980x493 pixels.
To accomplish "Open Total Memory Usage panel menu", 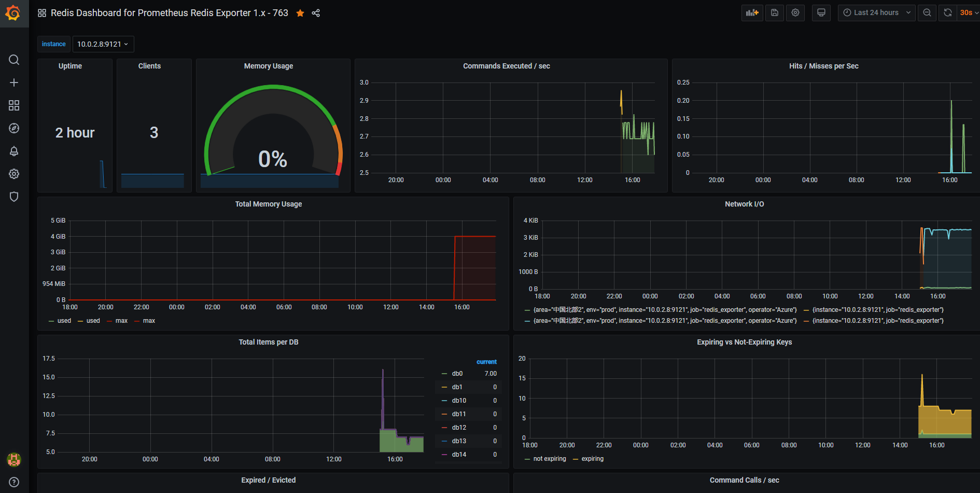I will 269,204.
